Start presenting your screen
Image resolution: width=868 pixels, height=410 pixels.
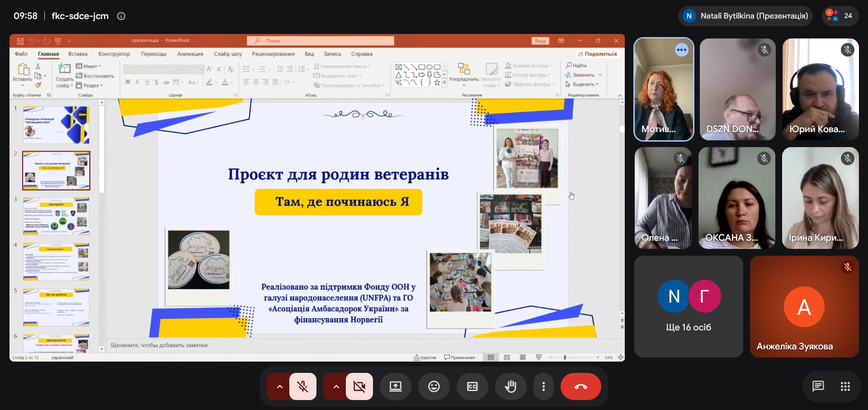tap(396, 386)
